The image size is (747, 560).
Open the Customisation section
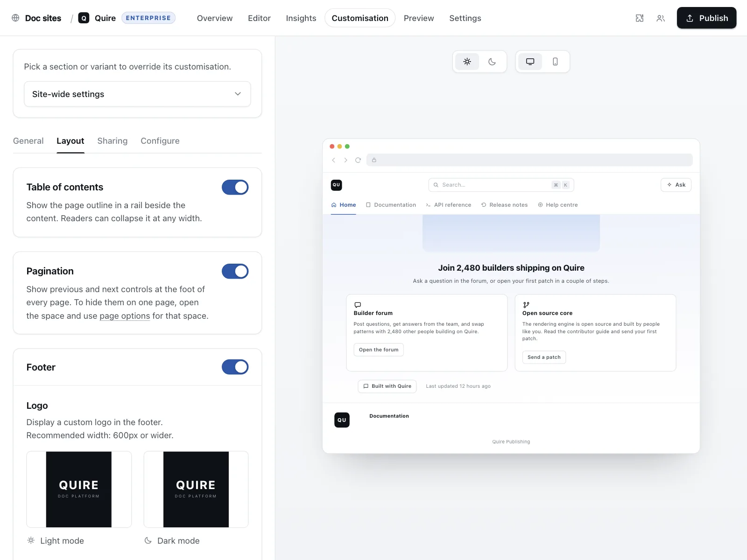360,18
